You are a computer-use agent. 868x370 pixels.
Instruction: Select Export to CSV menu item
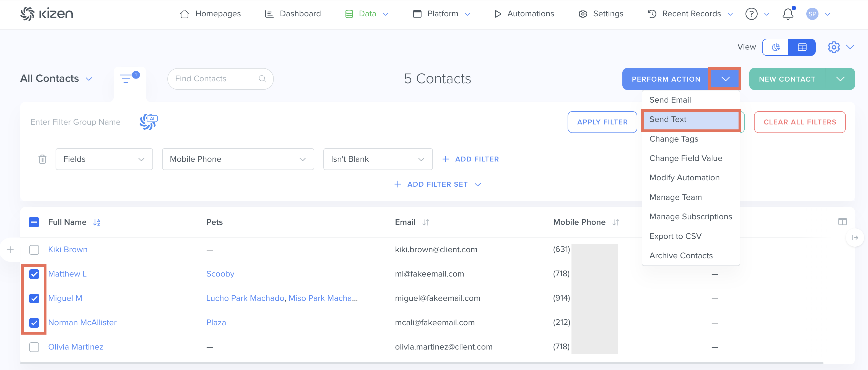click(x=675, y=236)
